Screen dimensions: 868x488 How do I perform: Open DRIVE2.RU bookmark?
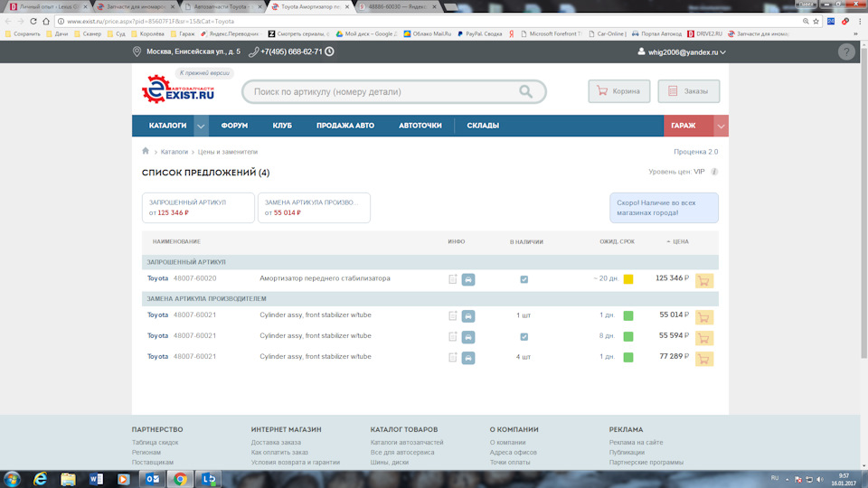point(704,33)
